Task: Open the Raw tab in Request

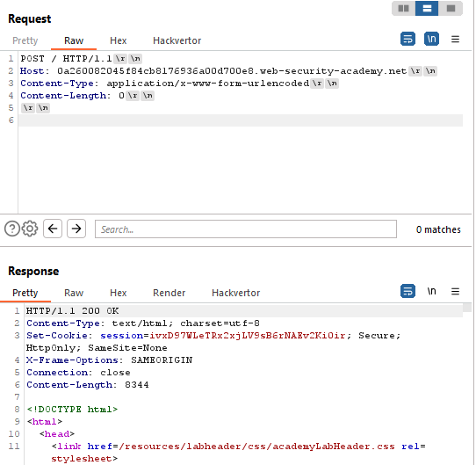Action: pyautogui.click(x=74, y=40)
